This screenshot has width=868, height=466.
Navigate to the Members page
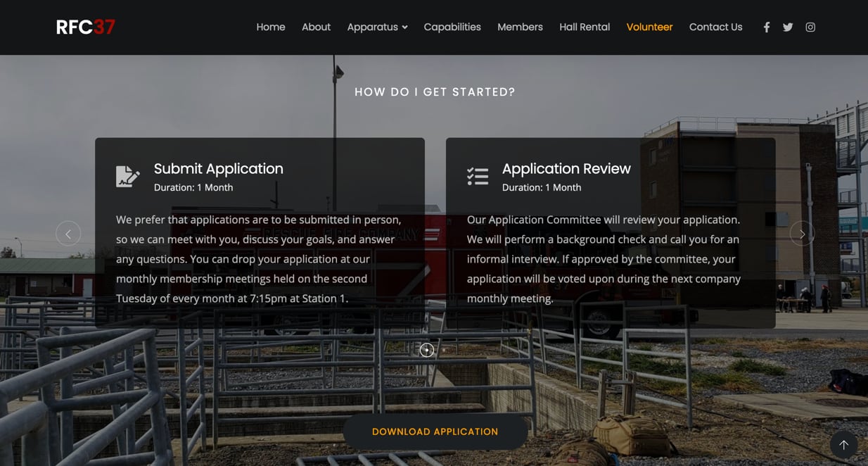520,27
